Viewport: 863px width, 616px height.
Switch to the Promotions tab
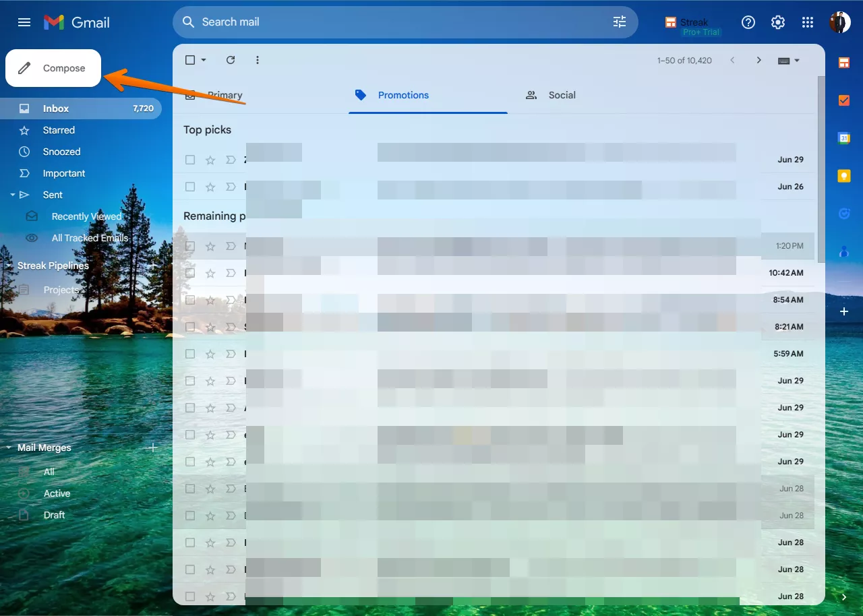coord(403,95)
